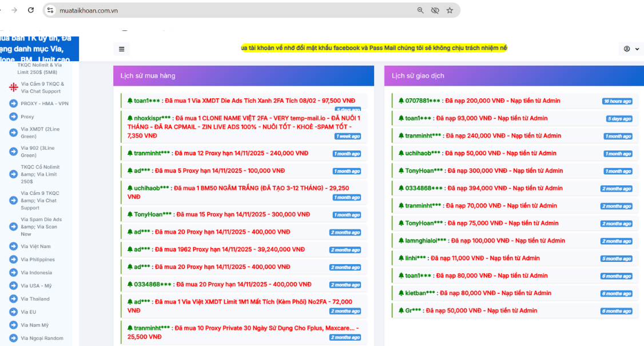Click the muataikhoan.com.vn address bar
Screen dimensions: 644x346
[229, 10]
